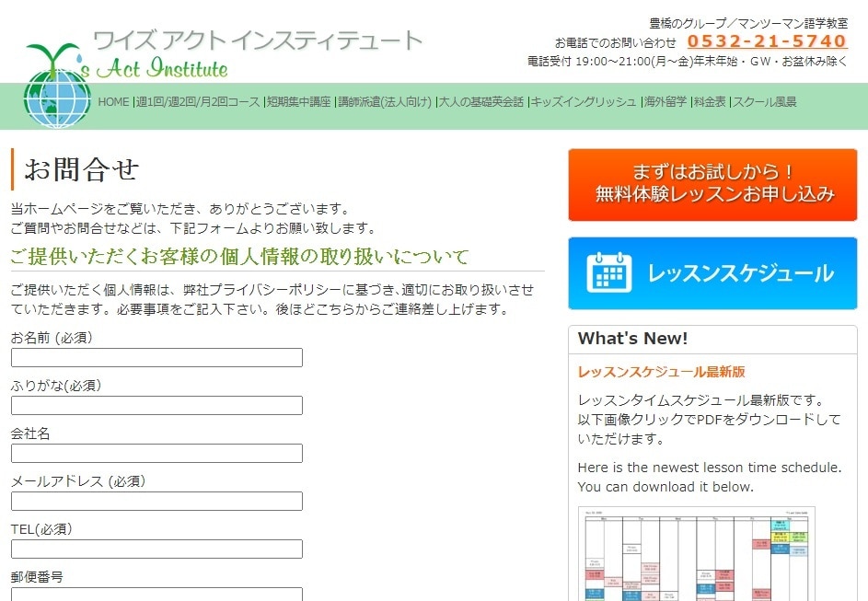Open キッズイングリッシュ menu item

pyautogui.click(x=584, y=102)
